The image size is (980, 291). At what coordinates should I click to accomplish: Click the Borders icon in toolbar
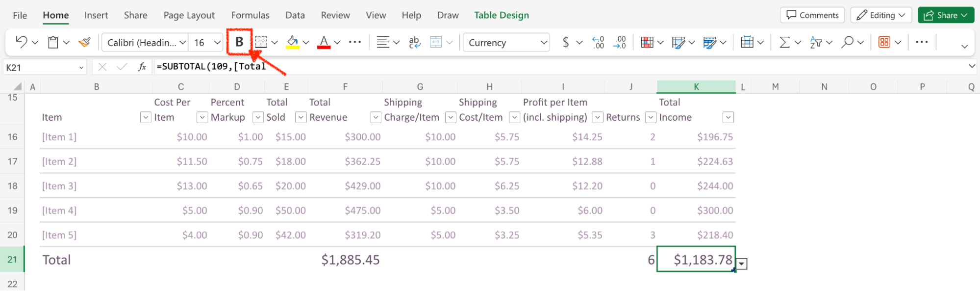tap(261, 42)
